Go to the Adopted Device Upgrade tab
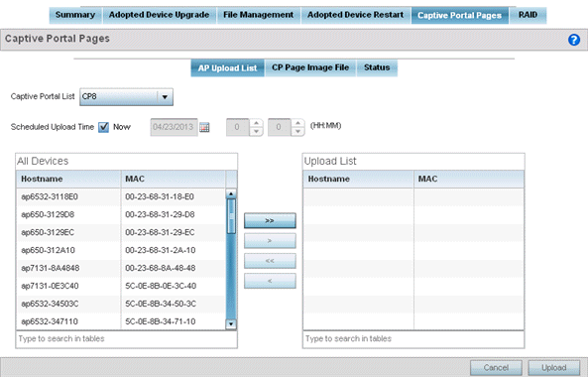The image size is (588, 377). coord(159,15)
